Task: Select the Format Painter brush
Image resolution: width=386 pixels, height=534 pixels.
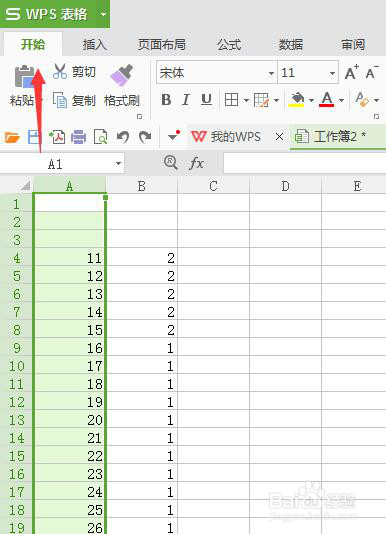Action: [x=122, y=75]
